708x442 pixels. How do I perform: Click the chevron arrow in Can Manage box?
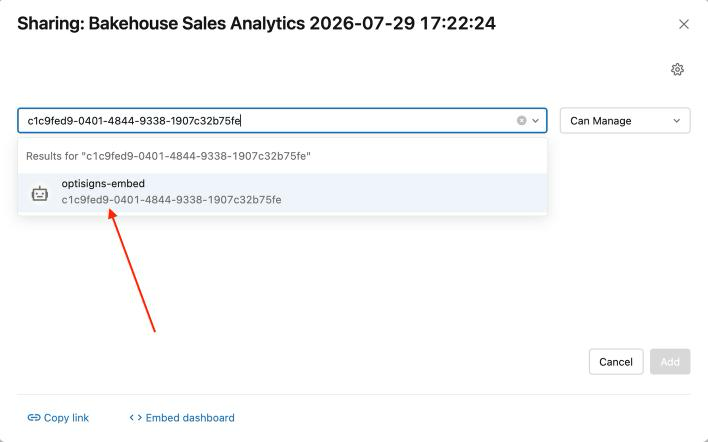click(x=676, y=121)
